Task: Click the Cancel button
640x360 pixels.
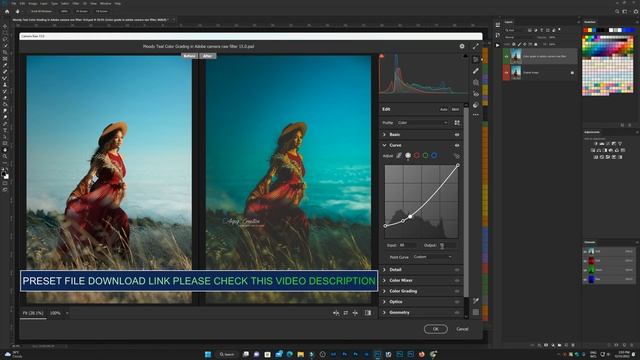Action: click(x=462, y=329)
